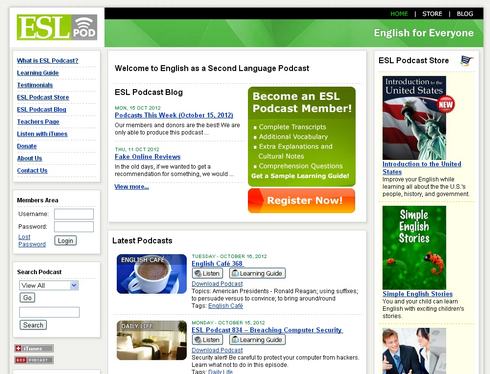Viewport: 490px width, 374px height.
Task: Click Listen button for English Café 368
Action: tap(207, 273)
